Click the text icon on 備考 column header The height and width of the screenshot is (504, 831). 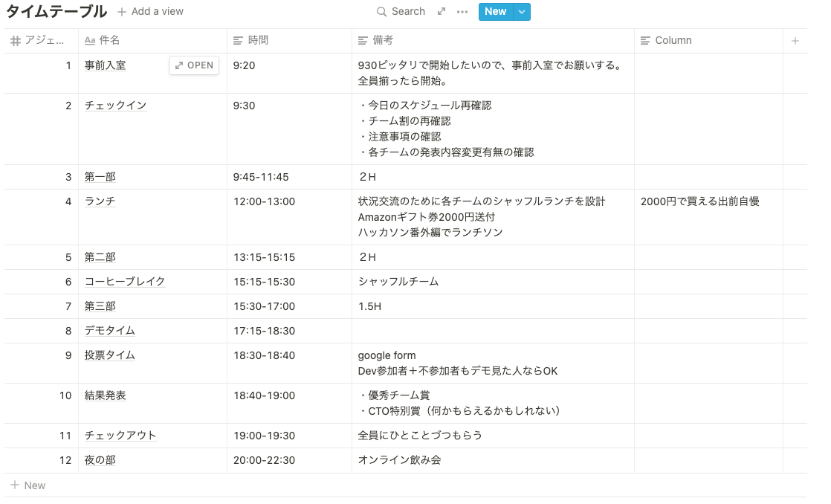click(x=363, y=41)
